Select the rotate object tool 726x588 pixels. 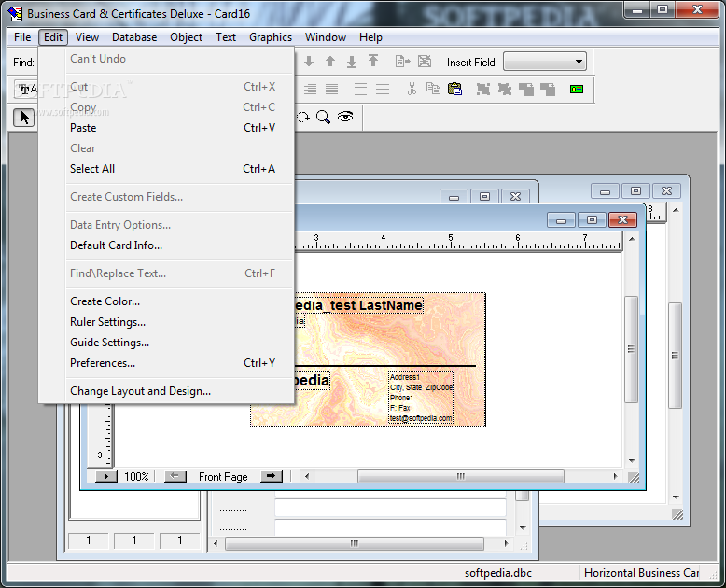coord(303,117)
